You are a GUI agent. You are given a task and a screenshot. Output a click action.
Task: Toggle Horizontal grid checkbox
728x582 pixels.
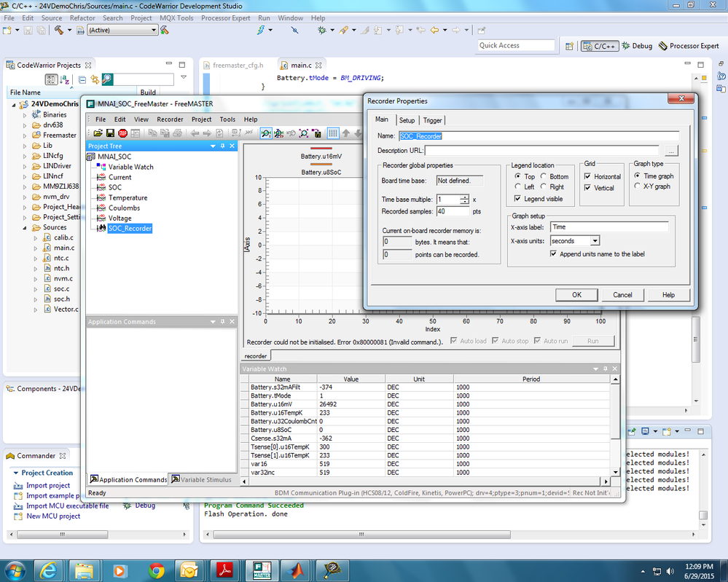click(588, 176)
